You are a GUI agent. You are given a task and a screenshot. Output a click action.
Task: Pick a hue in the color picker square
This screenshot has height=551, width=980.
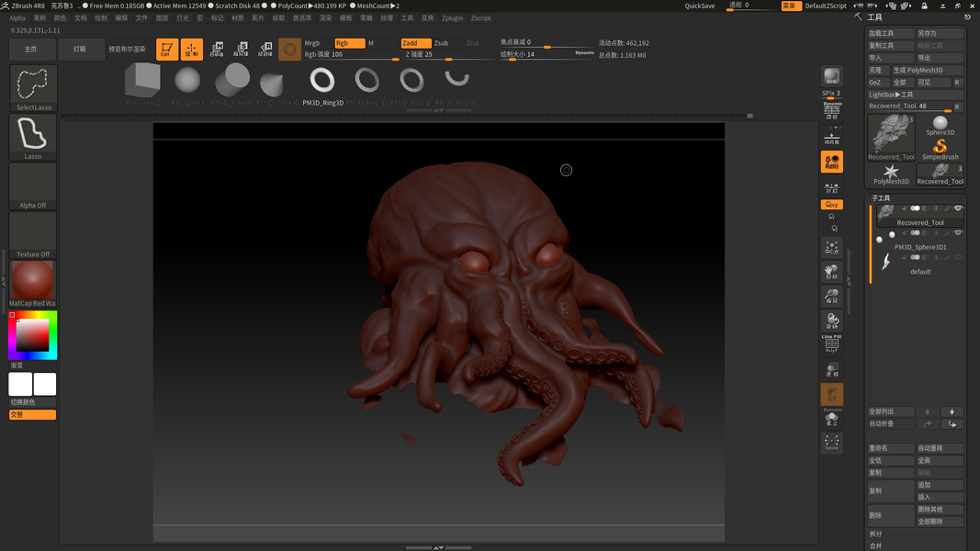pyautogui.click(x=32, y=335)
